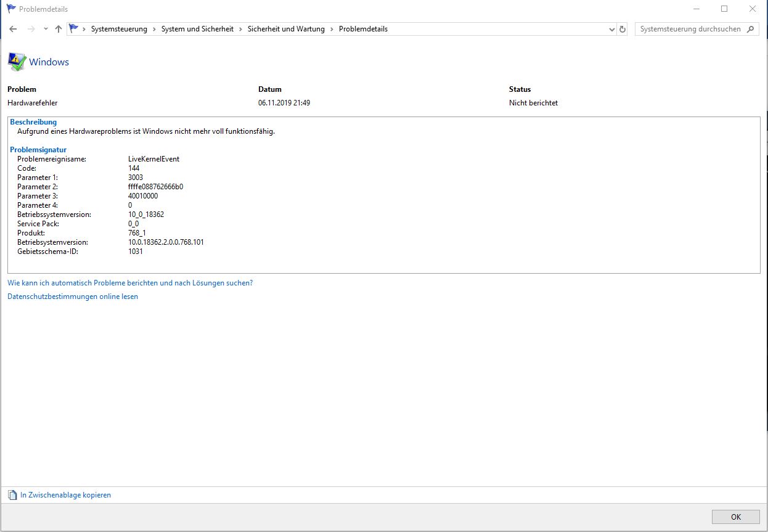Viewport: 768px width, 532px height.
Task: Minimize the Problemdetails window
Action: click(x=696, y=9)
